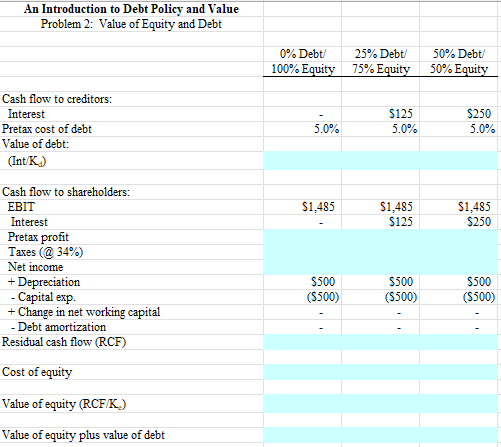Select the Net income input cell for 50% Debt

coord(459,267)
